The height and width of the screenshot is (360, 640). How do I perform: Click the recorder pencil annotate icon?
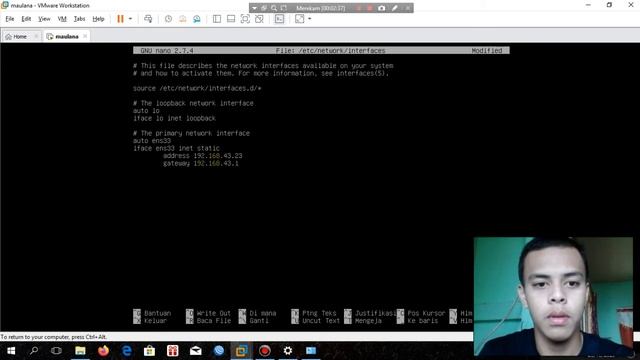pyautogui.click(x=395, y=8)
